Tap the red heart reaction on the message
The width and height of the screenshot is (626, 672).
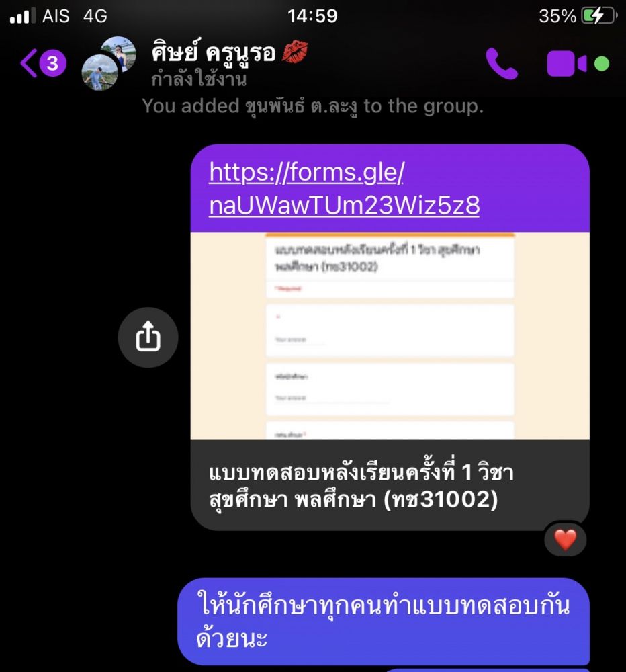point(565,540)
